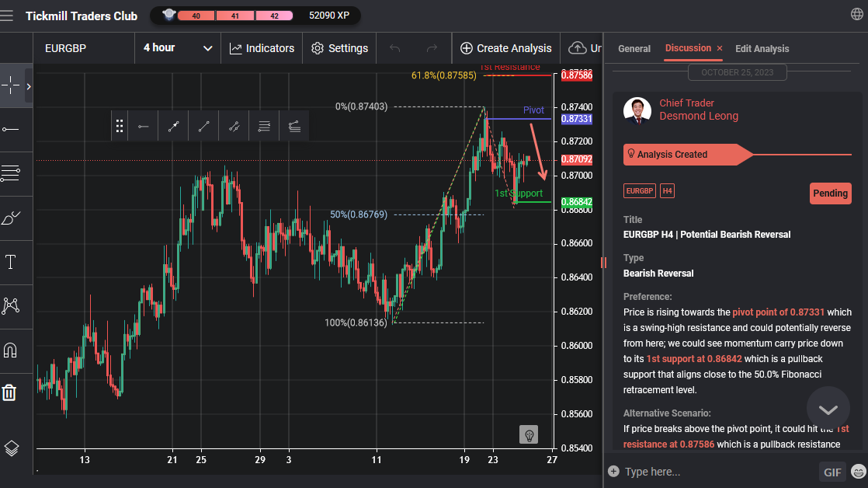
Task: Click the chart lightbulb ideas icon
Action: coord(529,435)
